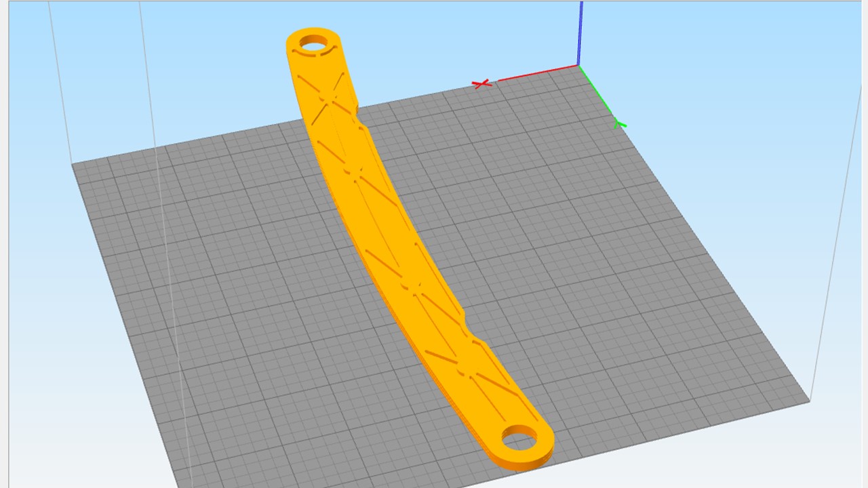Screen dimensions: 868x488
Task: Click the green Y axis label marker
Action: [619, 125]
